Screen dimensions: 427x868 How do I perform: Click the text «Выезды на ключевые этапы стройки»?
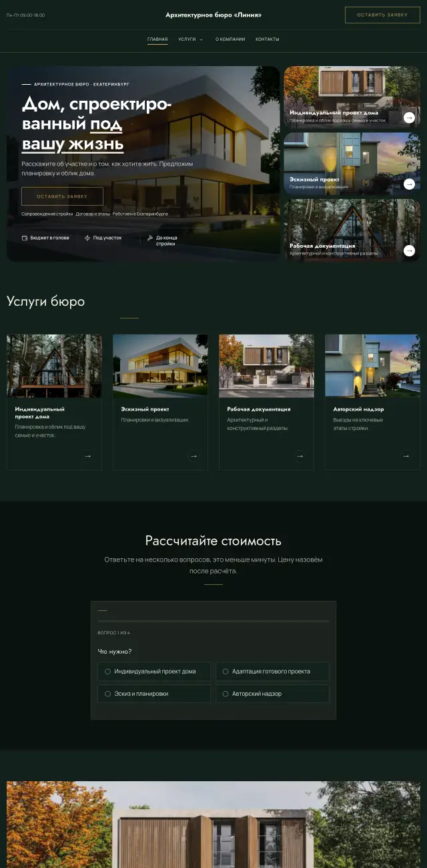(x=358, y=424)
